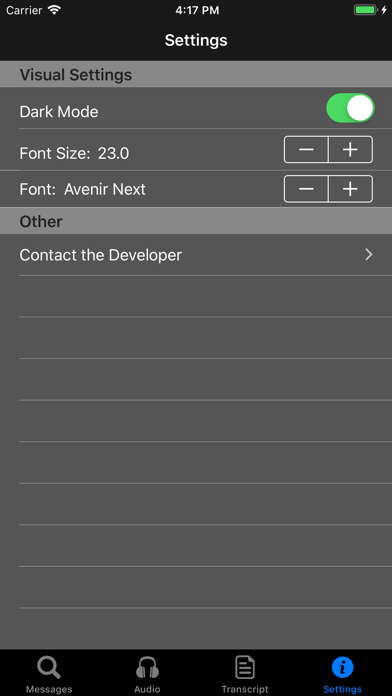
Task: Click the battery icon in status bar
Action: 366,10
